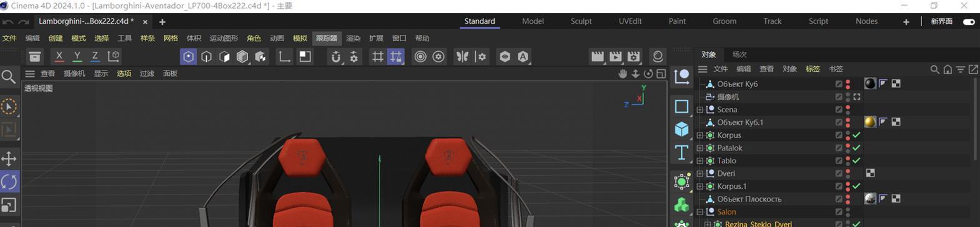Select the Rotate tool in left toolbar
This screenshot has width=980, height=227.
(x=9, y=182)
